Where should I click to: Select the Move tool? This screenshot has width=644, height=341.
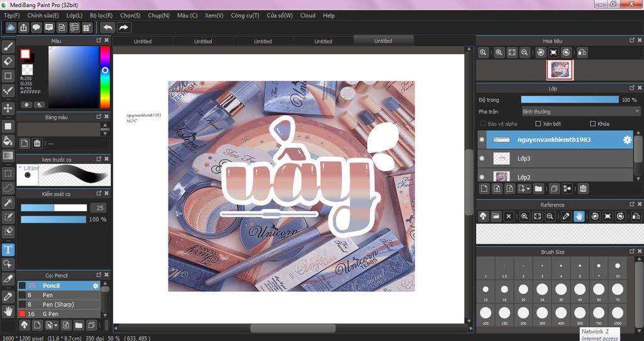pos(8,109)
